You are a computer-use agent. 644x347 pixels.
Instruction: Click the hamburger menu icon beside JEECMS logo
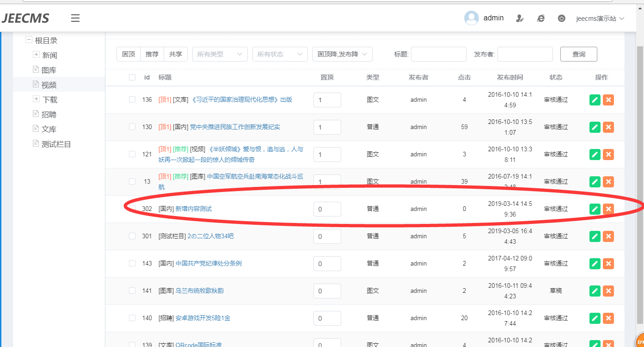click(75, 18)
